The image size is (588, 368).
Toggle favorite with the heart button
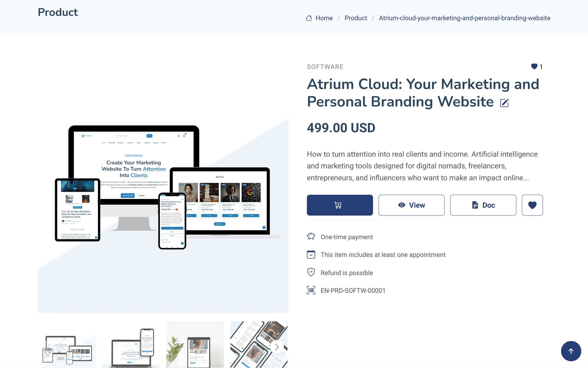click(532, 205)
